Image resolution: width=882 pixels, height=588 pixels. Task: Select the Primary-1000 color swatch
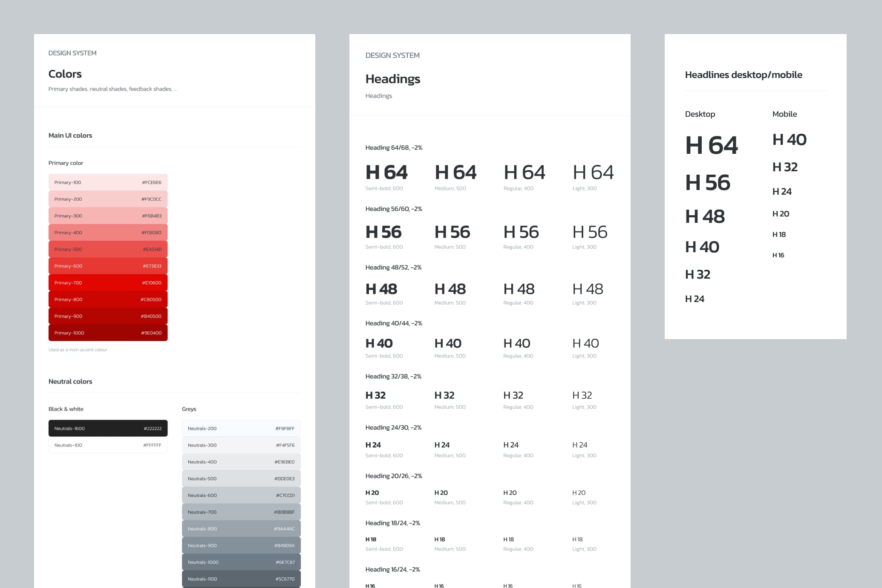[x=108, y=333]
